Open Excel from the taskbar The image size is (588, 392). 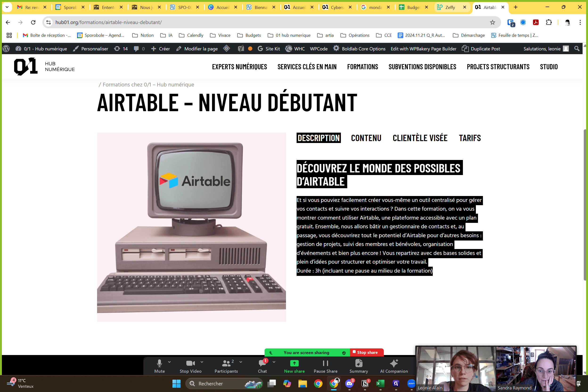[x=380, y=384]
